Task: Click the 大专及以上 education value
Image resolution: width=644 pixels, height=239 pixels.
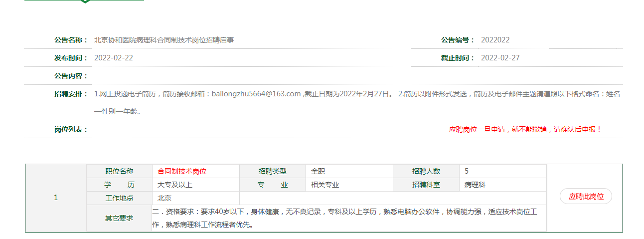Action: (x=175, y=185)
